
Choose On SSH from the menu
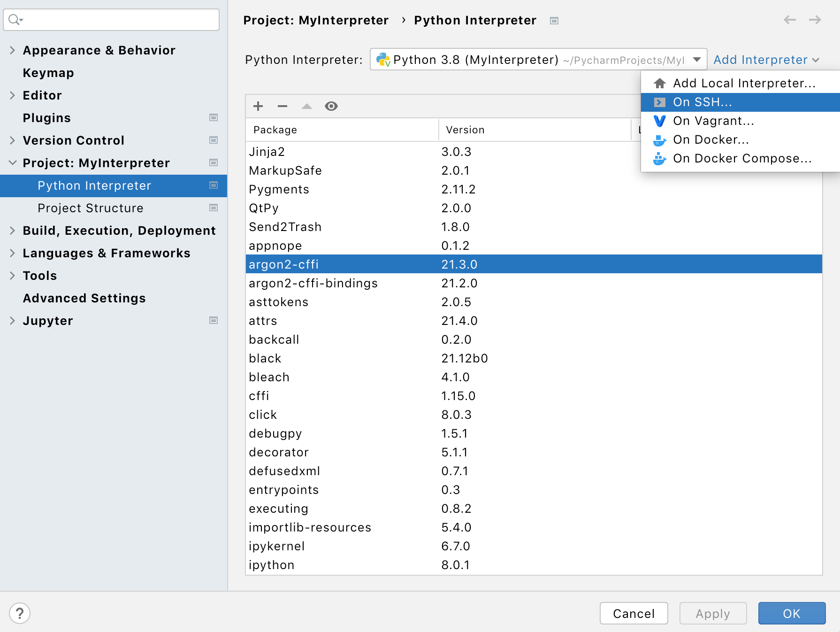coord(740,102)
